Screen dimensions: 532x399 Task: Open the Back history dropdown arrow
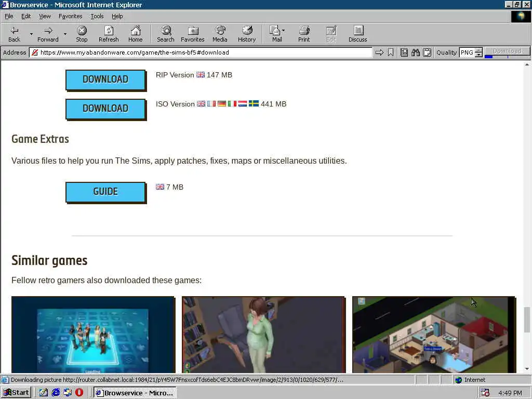(x=31, y=34)
